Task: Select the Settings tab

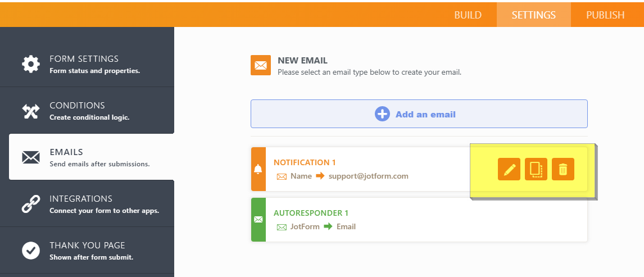Action: click(533, 15)
